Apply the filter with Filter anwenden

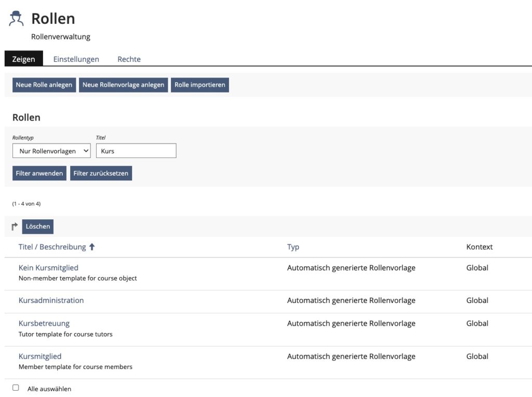click(x=39, y=173)
